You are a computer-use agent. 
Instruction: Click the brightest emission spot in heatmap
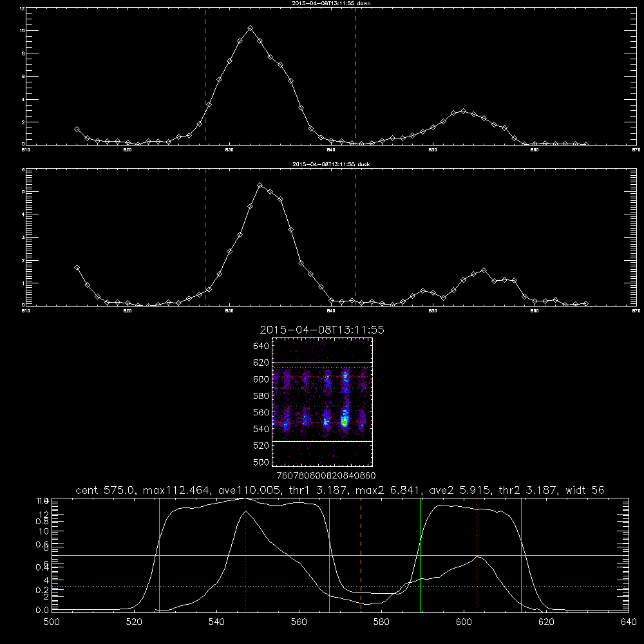345,421
